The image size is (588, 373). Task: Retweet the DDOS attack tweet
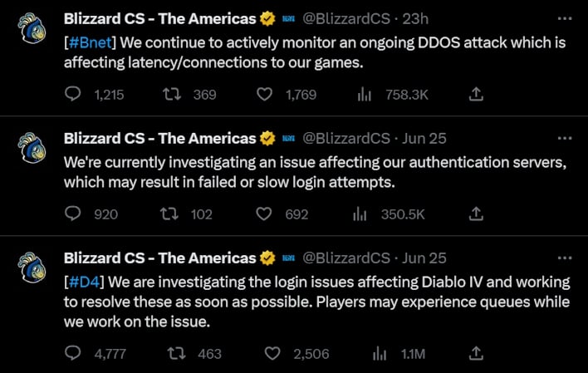tap(172, 94)
